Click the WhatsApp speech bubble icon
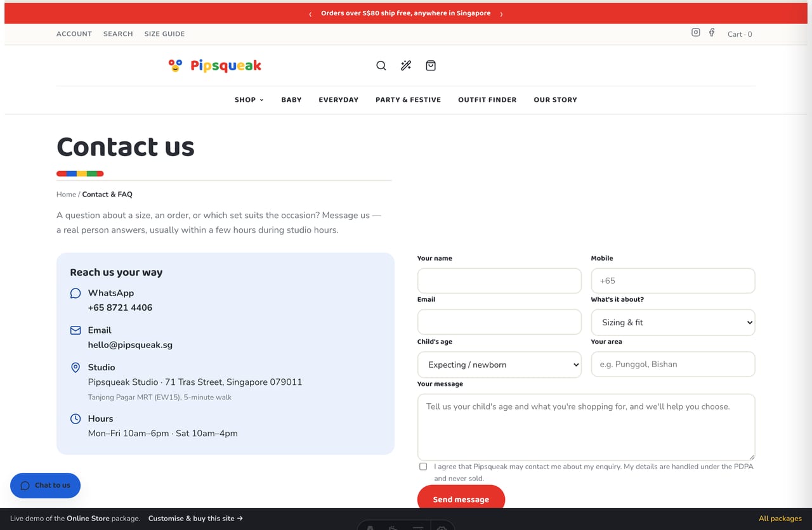The image size is (812, 530). tap(75, 293)
